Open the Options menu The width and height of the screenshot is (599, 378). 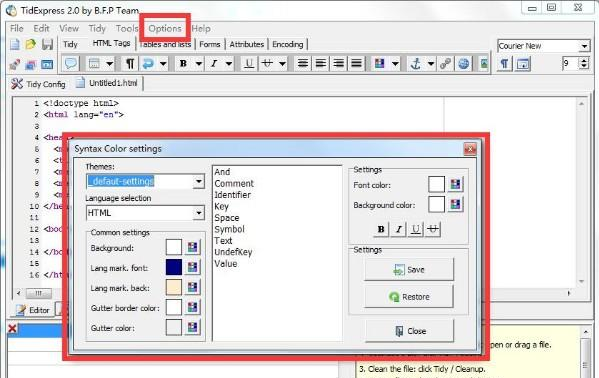pyautogui.click(x=165, y=28)
